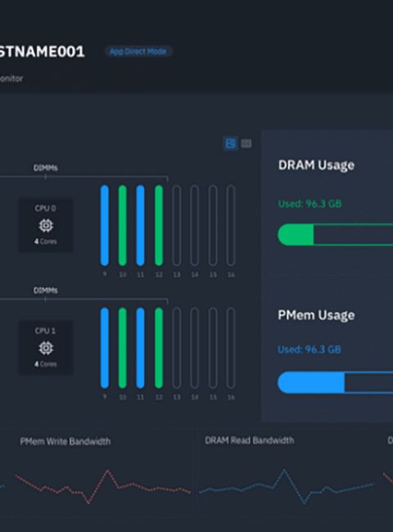Click CPU 0 DIMM slot 11 bar
The height and width of the screenshot is (532, 393).
click(x=141, y=225)
